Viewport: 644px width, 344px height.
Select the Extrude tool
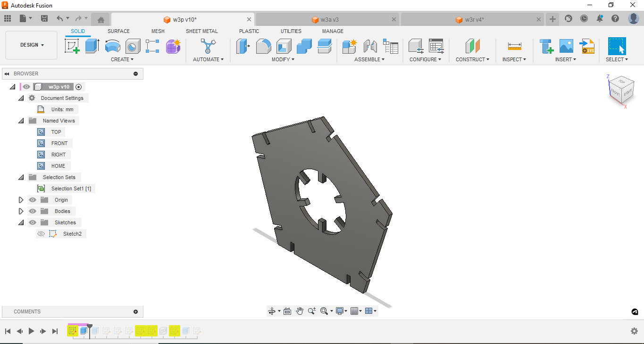click(92, 46)
